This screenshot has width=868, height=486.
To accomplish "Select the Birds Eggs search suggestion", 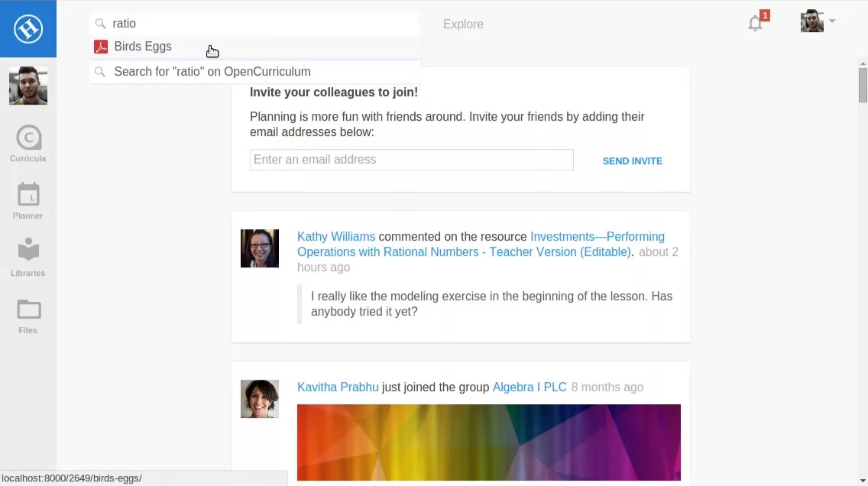I will 254,47.
